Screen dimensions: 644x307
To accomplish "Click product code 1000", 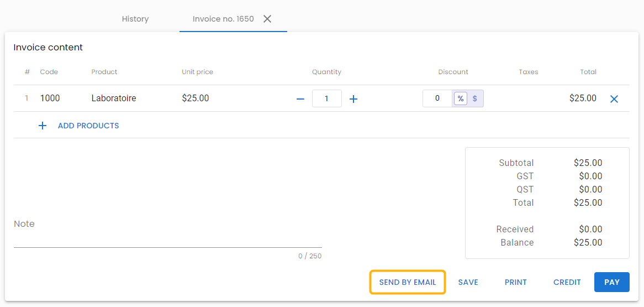I will coord(50,98).
